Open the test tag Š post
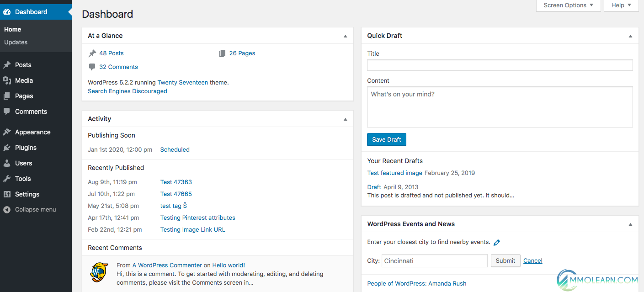Image resolution: width=644 pixels, height=292 pixels. tap(174, 206)
